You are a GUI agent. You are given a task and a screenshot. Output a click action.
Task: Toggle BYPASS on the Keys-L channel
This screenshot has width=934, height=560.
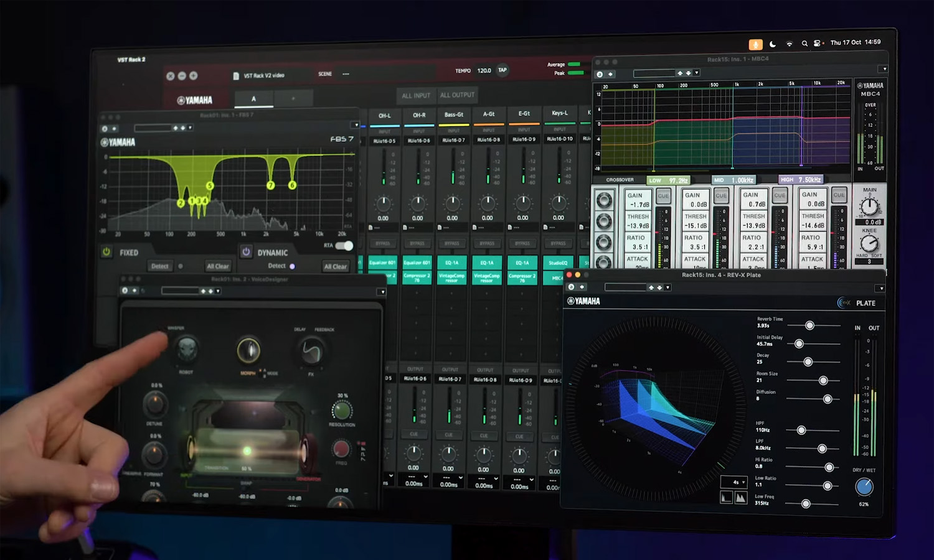(558, 243)
